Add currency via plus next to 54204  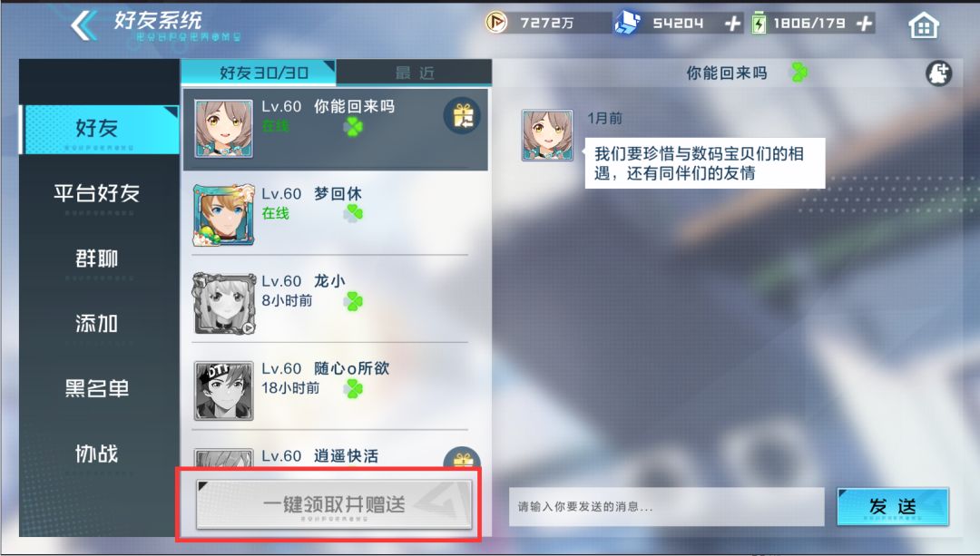pyautogui.click(x=732, y=24)
